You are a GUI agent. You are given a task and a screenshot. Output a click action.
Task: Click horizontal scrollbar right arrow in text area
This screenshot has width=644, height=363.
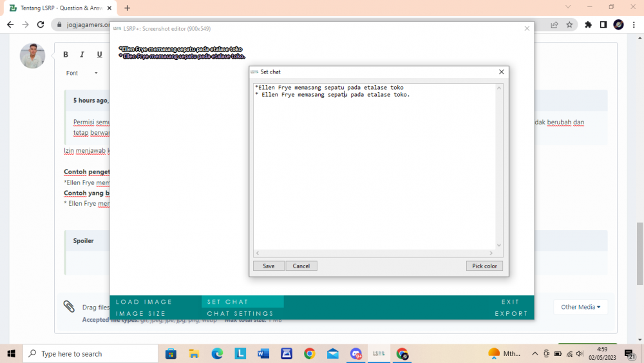click(491, 253)
